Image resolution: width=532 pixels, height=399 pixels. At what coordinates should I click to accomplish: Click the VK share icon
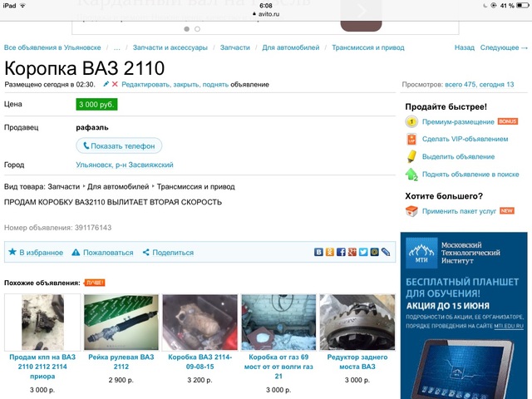pyautogui.click(x=319, y=252)
